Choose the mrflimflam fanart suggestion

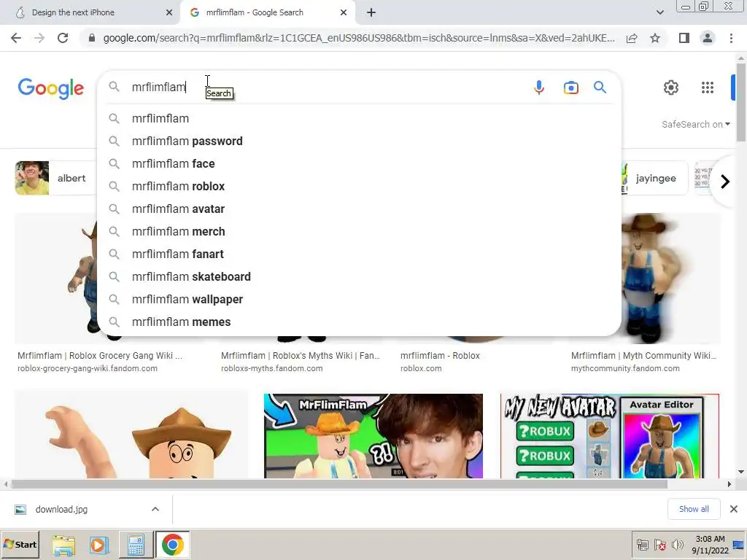click(x=359, y=254)
